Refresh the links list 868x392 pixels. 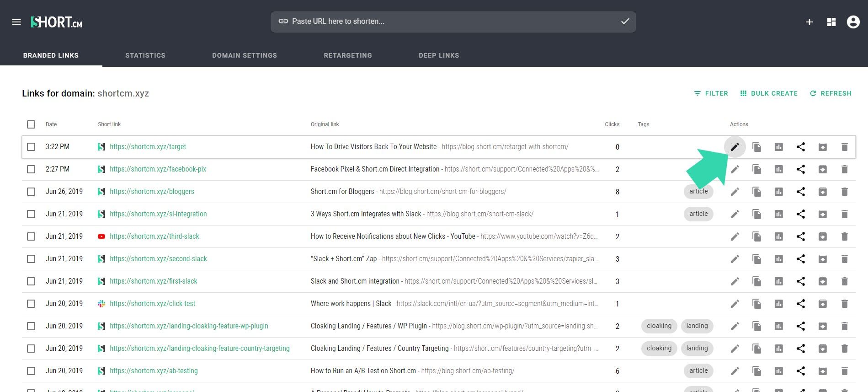pos(831,93)
